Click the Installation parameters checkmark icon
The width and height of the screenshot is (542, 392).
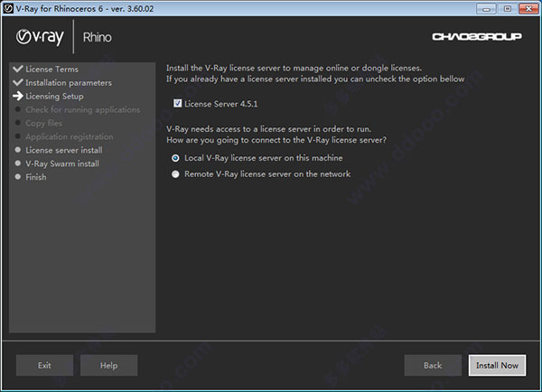[x=18, y=82]
